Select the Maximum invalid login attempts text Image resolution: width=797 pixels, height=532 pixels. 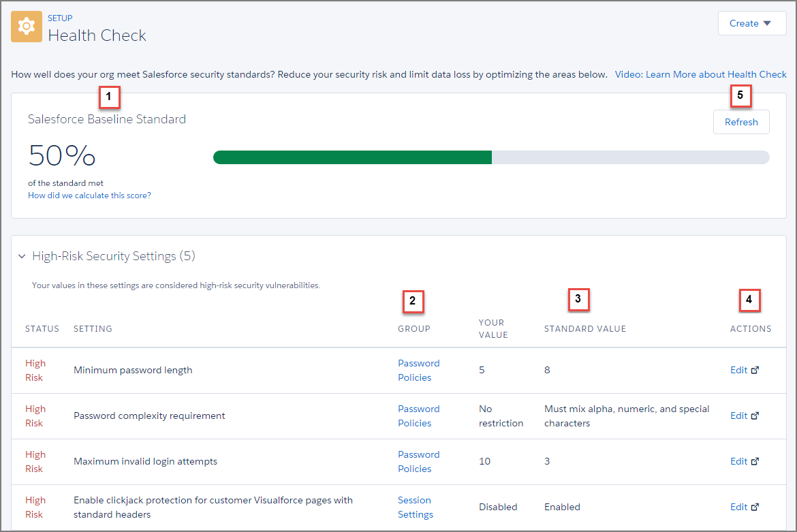point(145,461)
